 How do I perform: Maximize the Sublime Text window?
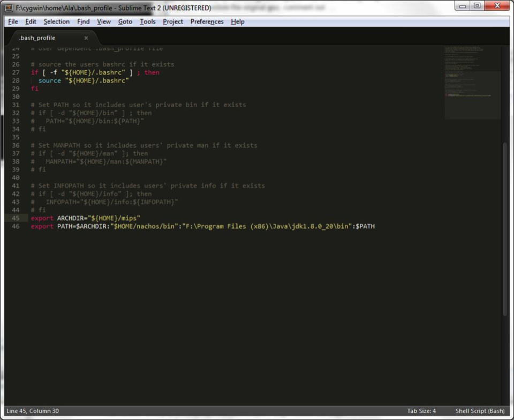(x=477, y=6)
